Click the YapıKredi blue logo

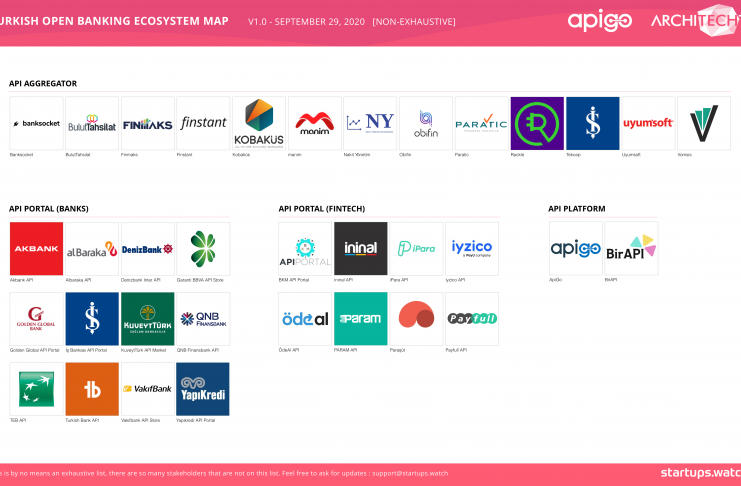point(203,389)
